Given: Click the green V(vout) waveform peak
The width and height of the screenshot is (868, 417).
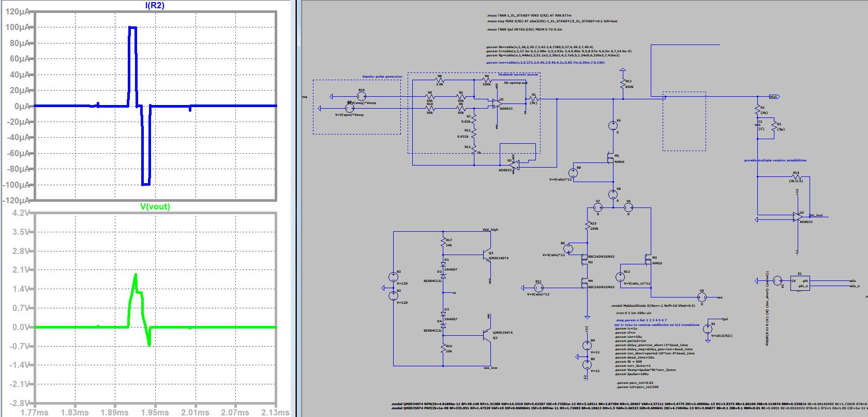Looking at the screenshot, I should point(136,275).
